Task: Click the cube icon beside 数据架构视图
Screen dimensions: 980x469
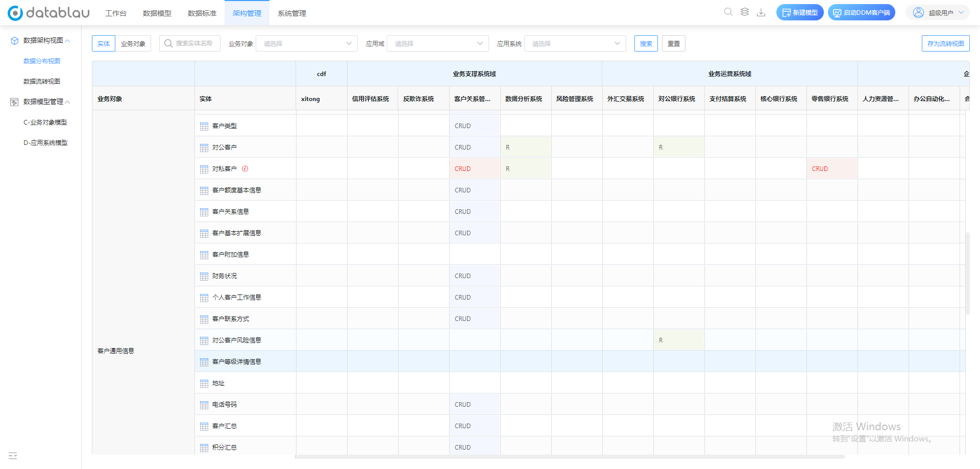Action: click(x=14, y=40)
